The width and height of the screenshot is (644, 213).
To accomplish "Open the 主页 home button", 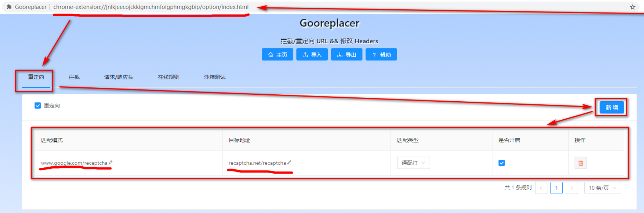I will click(277, 55).
